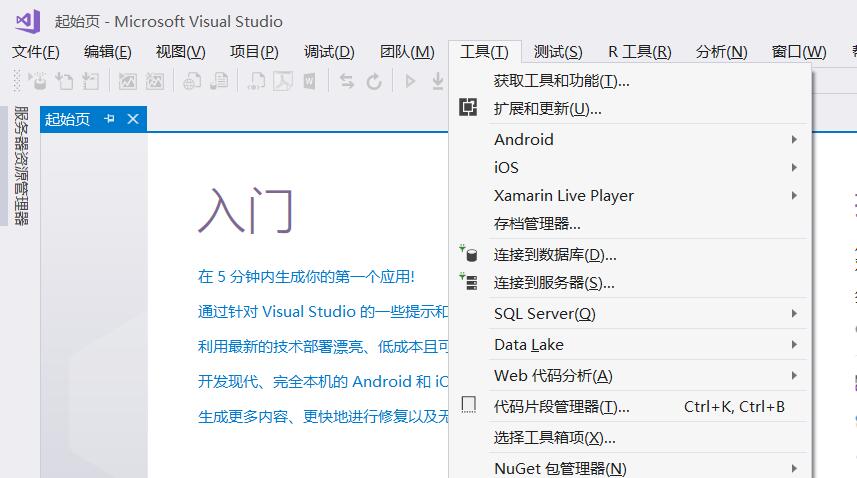
Task: Select 扩展和更新(U)... menu entry
Action: [x=630, y=109]
